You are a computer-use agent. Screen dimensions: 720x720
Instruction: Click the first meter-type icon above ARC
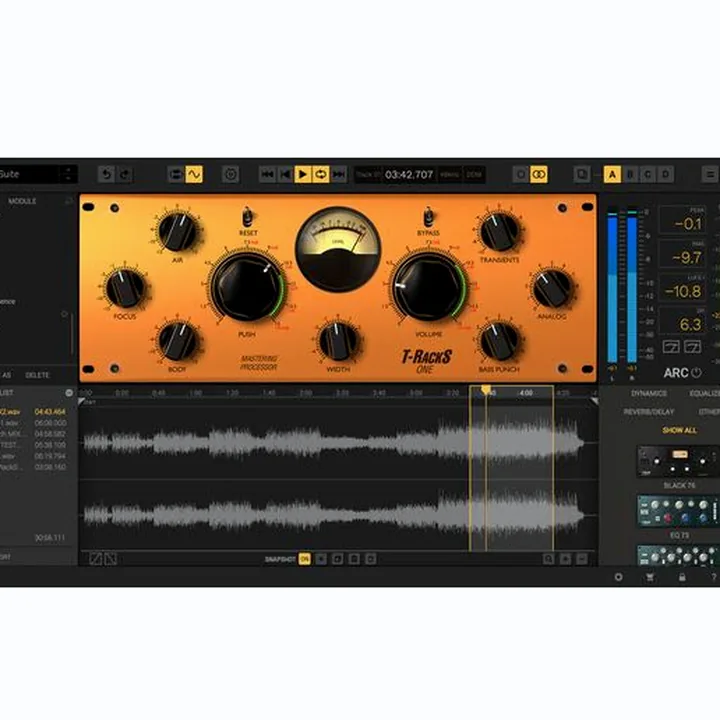[671, 347]
